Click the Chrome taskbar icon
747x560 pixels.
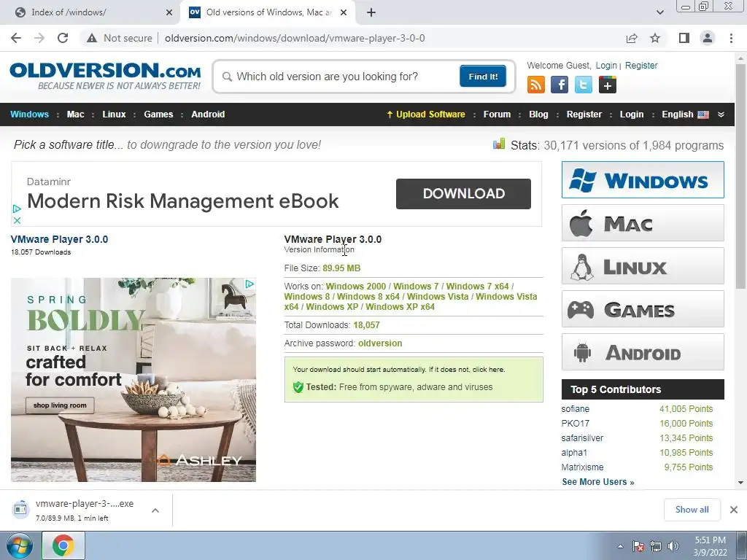(63, 545)
